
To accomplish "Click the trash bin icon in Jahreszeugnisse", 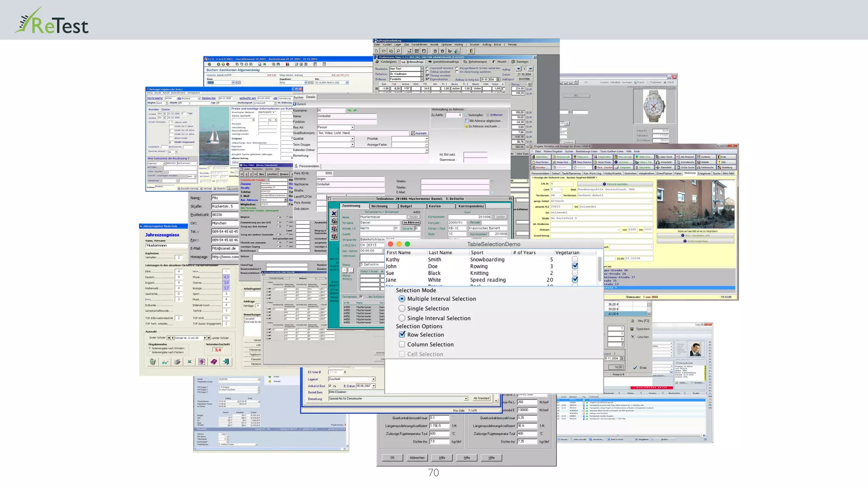I will pos(153,362).
